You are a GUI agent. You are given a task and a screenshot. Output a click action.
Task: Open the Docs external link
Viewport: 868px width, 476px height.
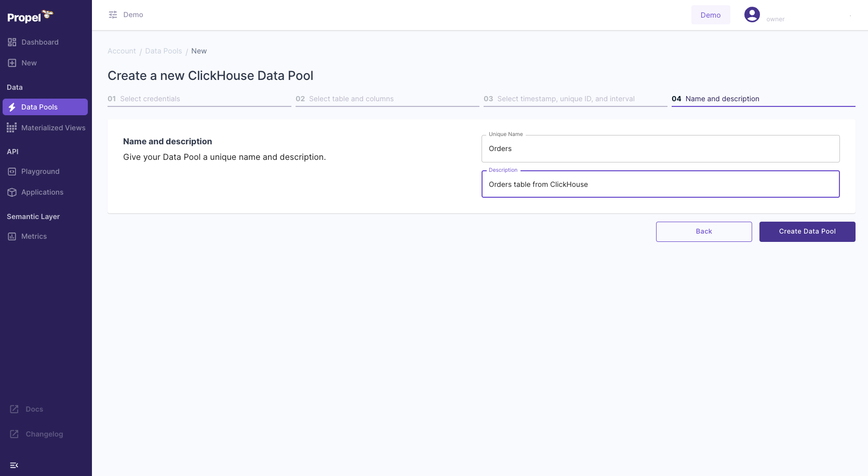pyautogui.click(x=33, y=409)
